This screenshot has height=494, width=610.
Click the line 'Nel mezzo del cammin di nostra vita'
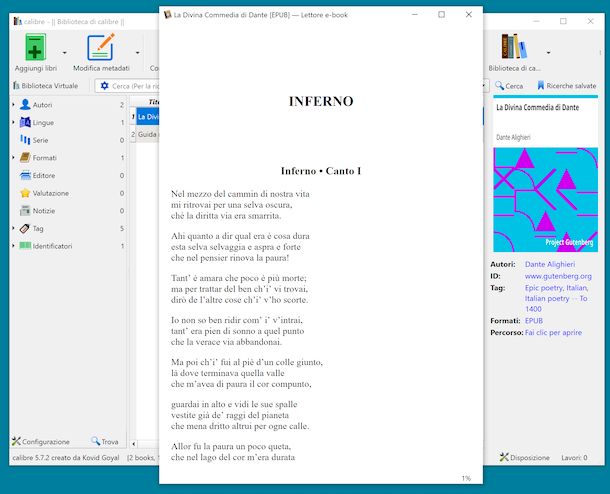[x=240, y=194]
